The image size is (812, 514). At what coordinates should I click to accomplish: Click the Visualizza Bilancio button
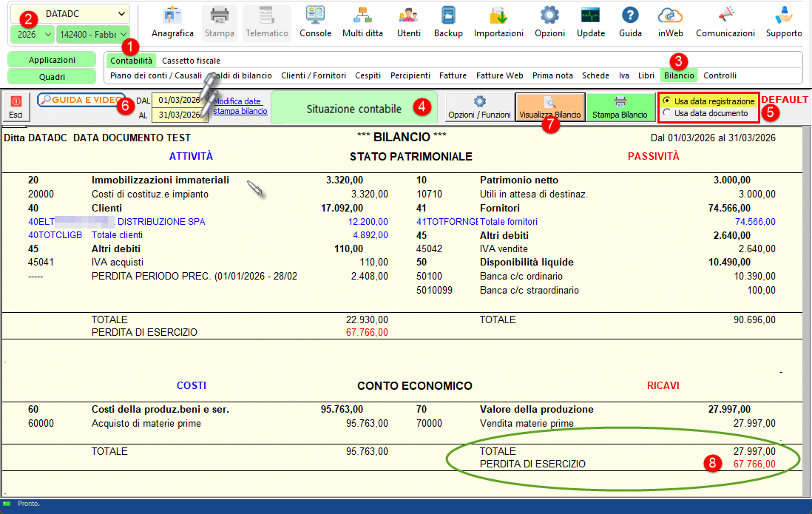[550, 107]
